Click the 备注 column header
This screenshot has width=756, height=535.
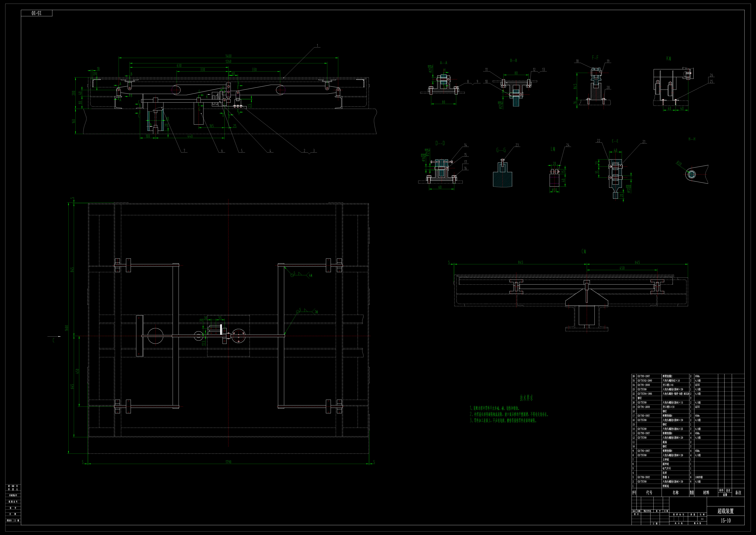tap(738, 493)
